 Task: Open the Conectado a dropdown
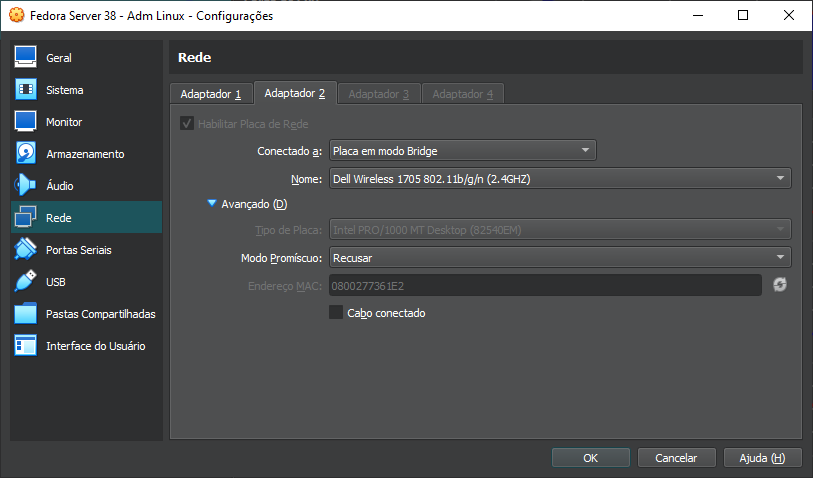coord(462,150)
